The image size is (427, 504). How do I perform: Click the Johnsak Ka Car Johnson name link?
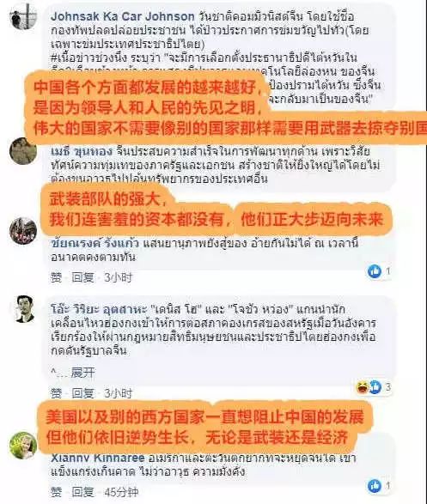tap(123, 16)
